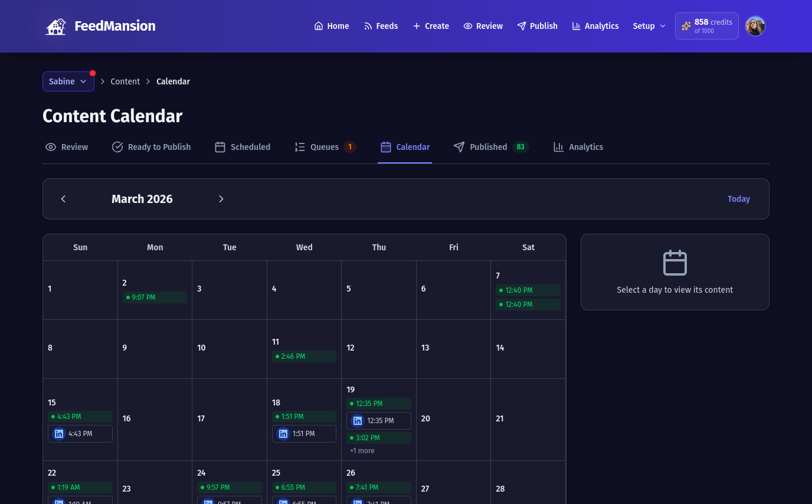Switch to the Queues tab
Screen dimensions: 812x504
tap(325, 147)
